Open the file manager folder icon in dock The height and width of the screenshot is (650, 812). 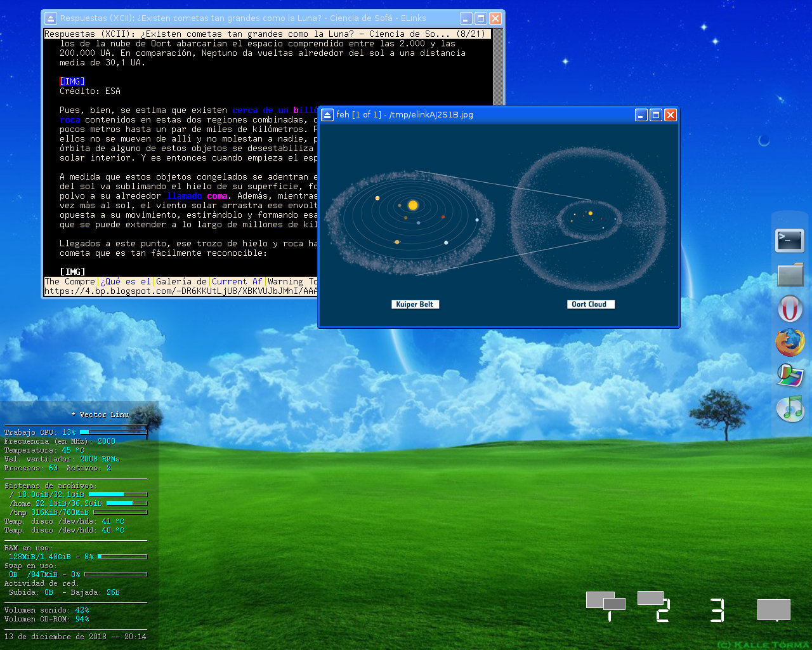[x=790, y=275]
